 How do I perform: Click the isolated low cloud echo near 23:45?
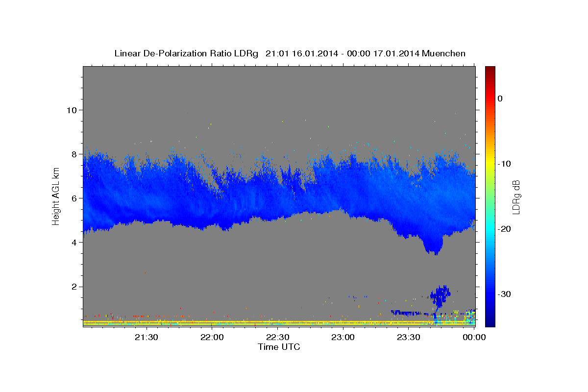pyautogui.click(x=440, y=295)
